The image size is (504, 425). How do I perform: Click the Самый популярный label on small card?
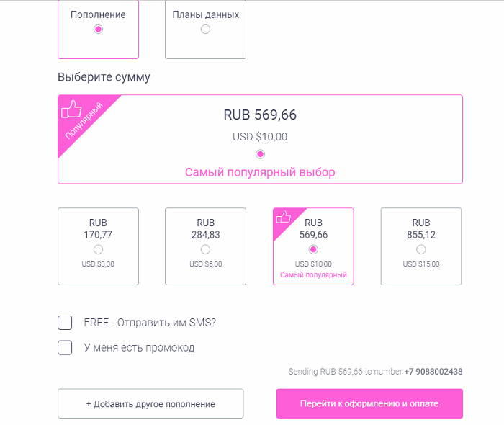[x=313, y=275]
